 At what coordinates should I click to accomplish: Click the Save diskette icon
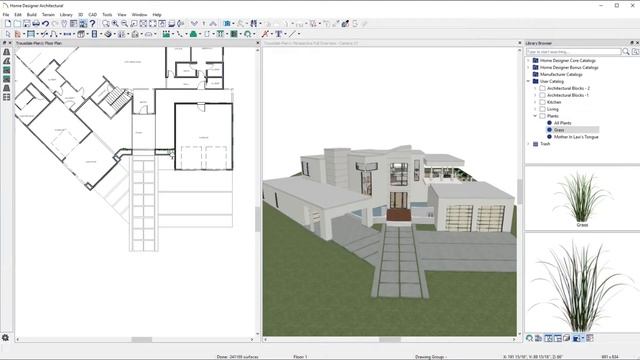click(x=27, y=24)
